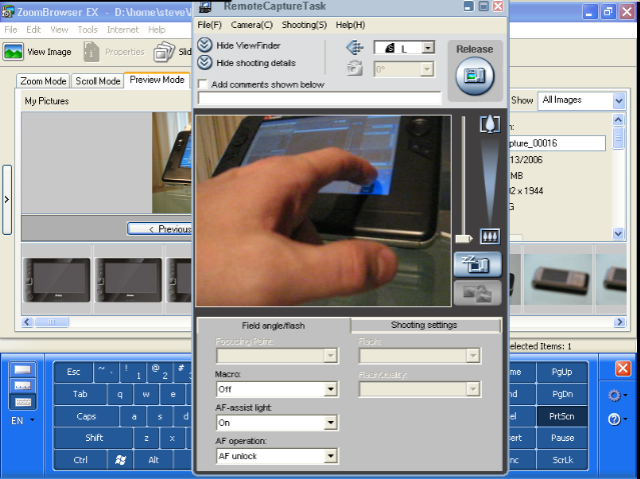Viewport: 640px width, 479px height.
Task: Switch to Field angle/flash tab
Action: click(273, 325)
